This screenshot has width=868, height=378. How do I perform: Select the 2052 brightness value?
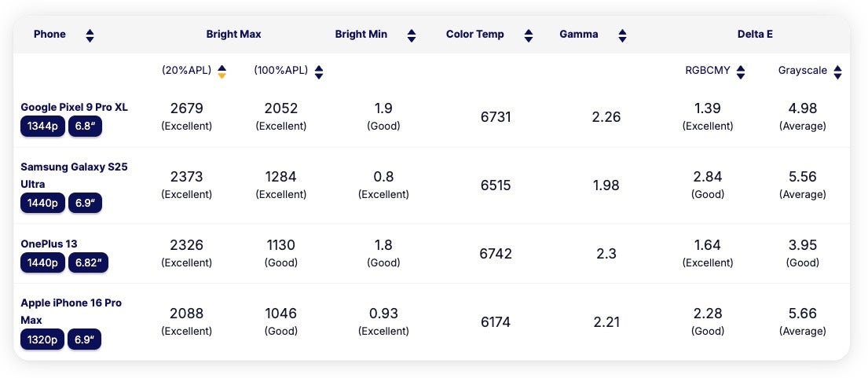[280, 108]
